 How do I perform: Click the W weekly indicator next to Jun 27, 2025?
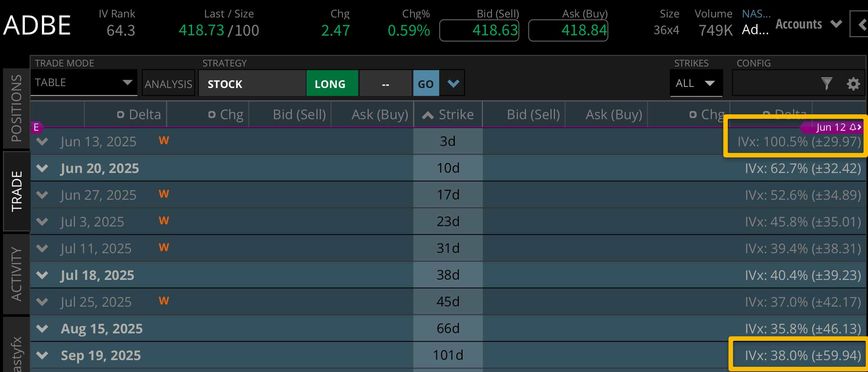[x=164, y=194]
